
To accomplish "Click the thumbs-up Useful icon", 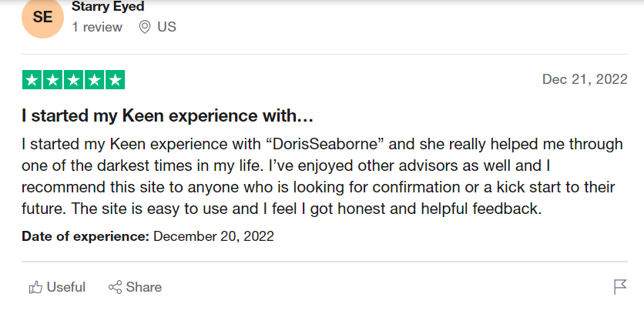I will 35,287.
